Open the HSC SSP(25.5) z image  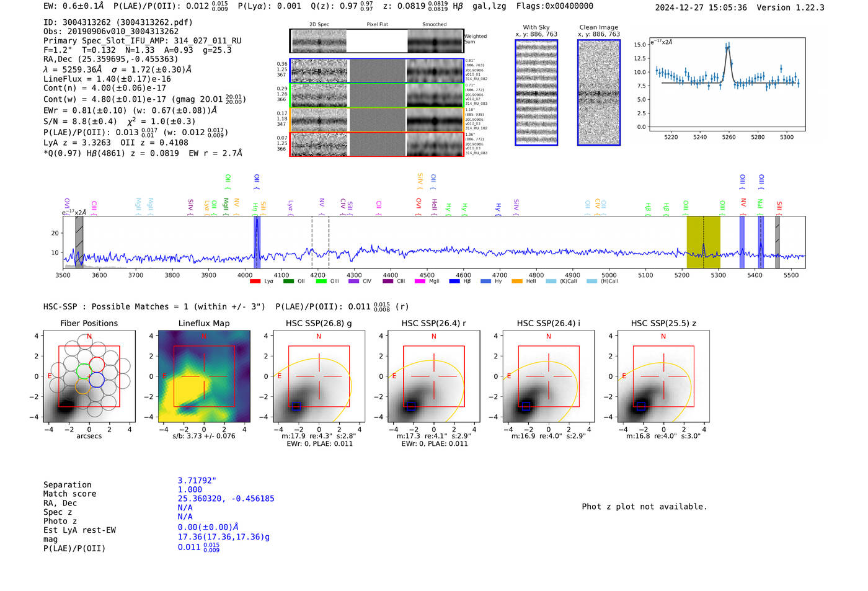tap(663, 376)
